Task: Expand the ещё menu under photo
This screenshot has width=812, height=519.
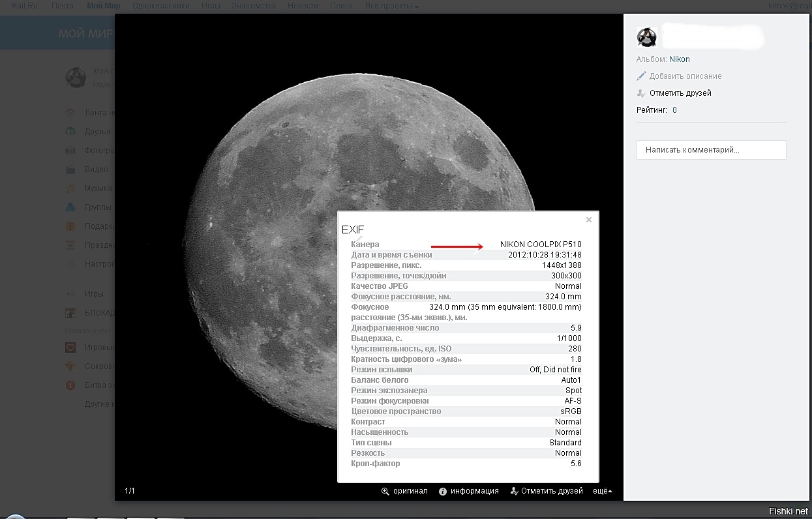Action: point(602,491)
